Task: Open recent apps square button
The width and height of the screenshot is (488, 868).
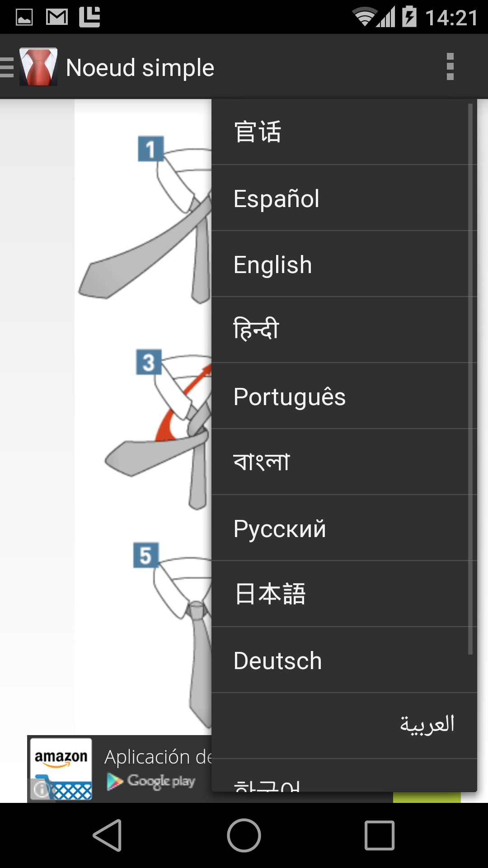Action: (x=380, y=835)
